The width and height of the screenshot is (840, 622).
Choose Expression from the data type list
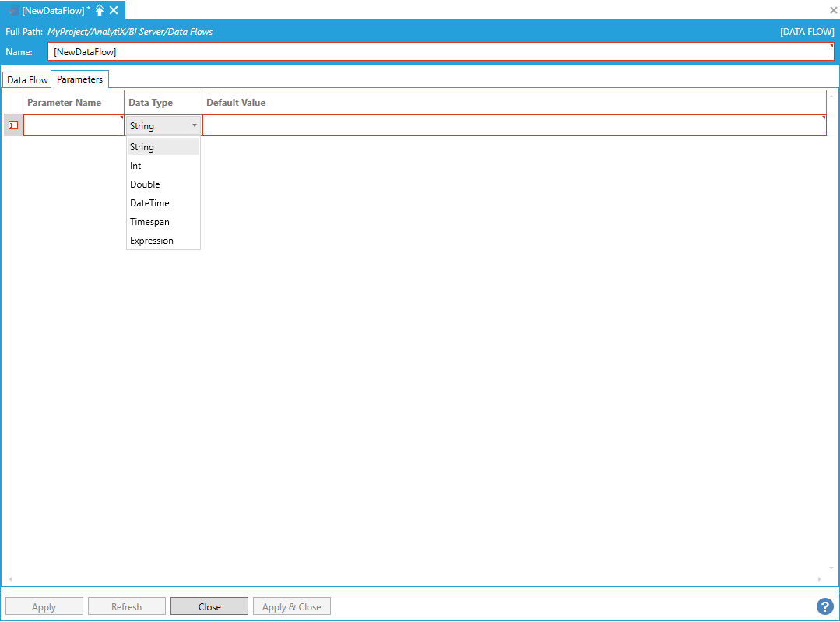point(152,241)
